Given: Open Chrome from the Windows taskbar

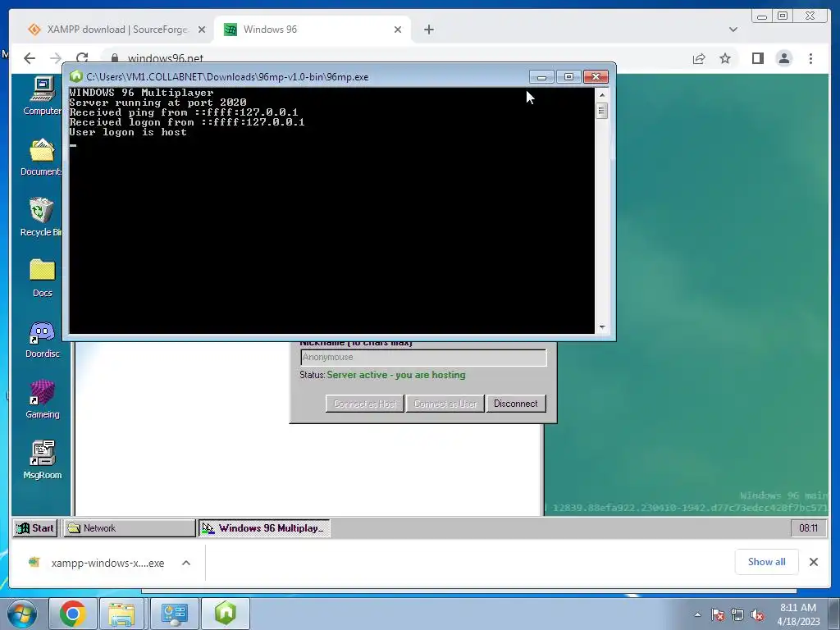Looking at the screenshot, I should point(73,614).
